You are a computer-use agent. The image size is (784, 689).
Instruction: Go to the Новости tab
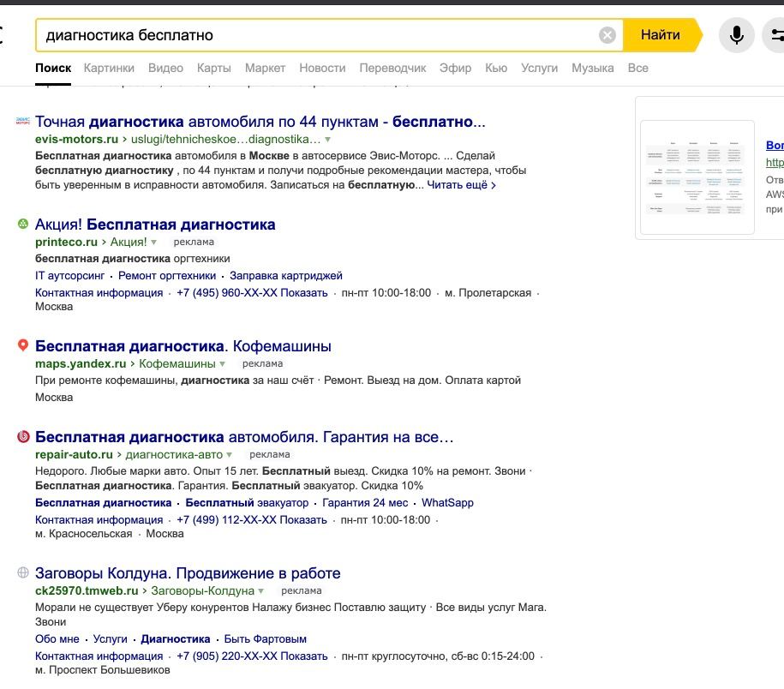click(322, 68)
